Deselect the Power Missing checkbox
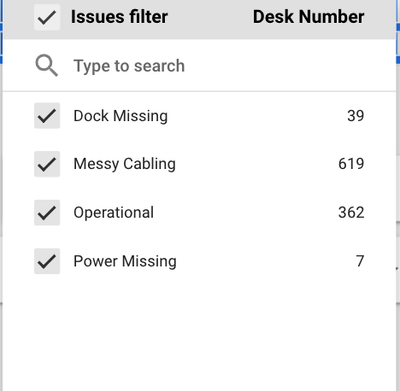400x391 pixels. pos(47,261)
